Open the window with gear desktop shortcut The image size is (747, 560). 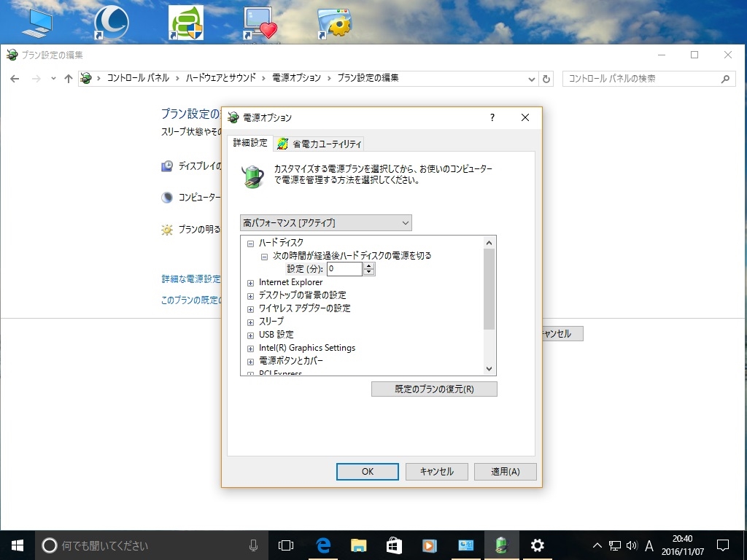pos(334,23)
